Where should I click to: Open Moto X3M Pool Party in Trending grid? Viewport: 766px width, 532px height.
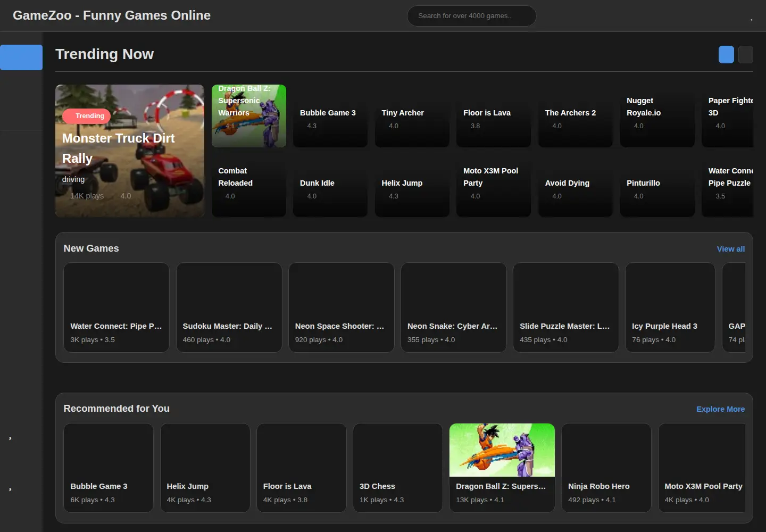(x=494, y=186)
